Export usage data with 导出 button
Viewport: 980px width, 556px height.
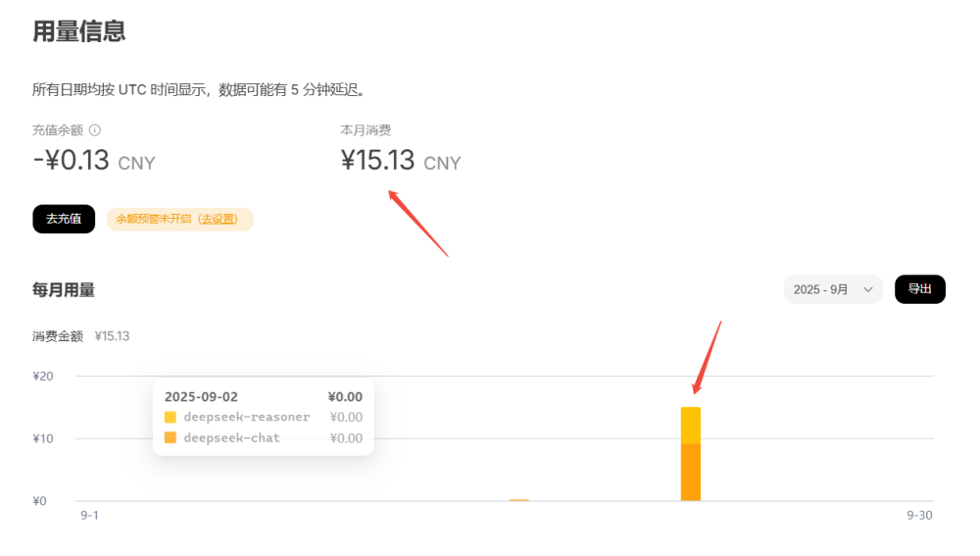coord(919,289)
